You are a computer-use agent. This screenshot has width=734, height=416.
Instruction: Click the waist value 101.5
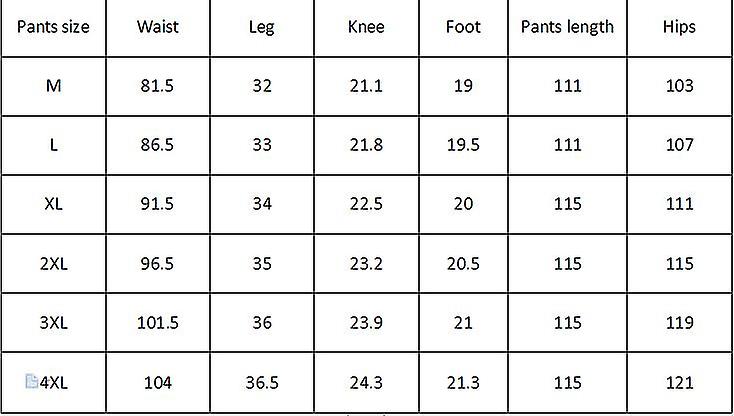pyautogui.click(x=157, y=323)
